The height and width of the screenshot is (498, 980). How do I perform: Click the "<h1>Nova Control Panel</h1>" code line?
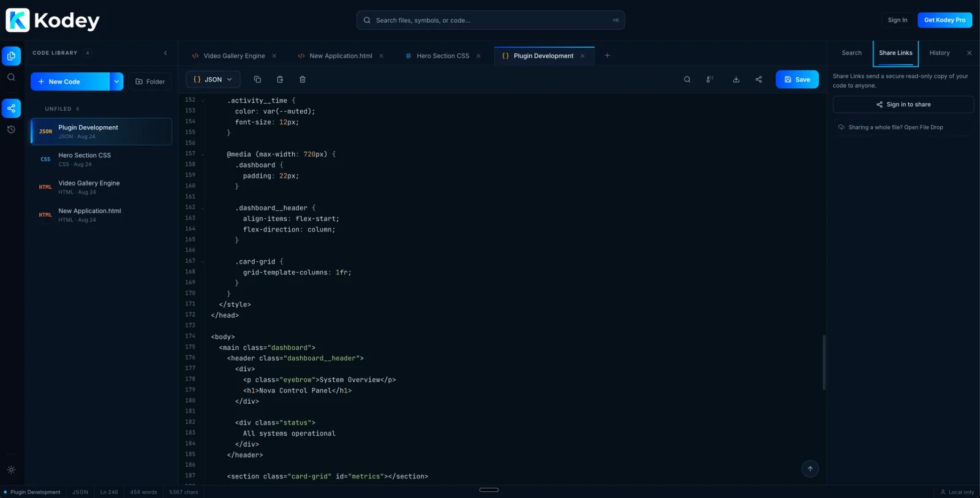(297, 390)
